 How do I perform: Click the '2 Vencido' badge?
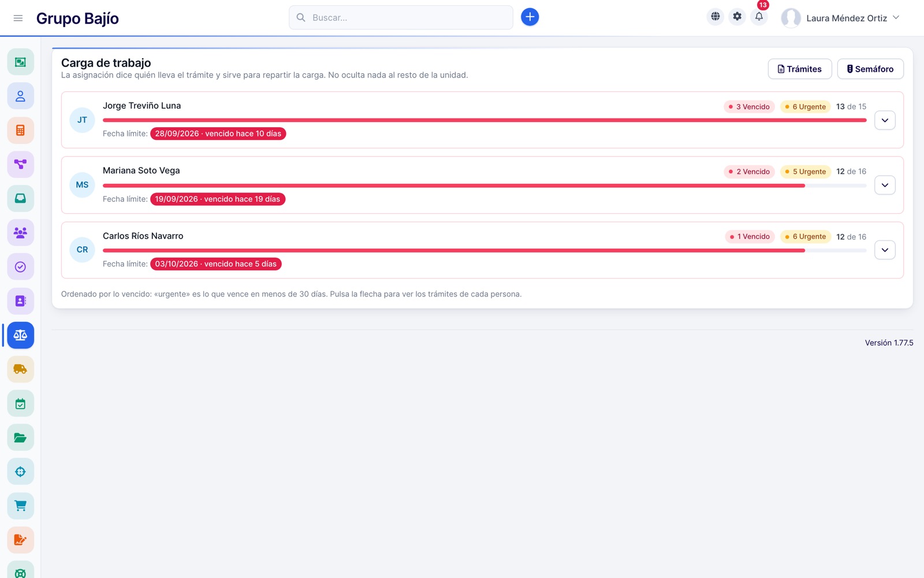[x=749, y=172]
